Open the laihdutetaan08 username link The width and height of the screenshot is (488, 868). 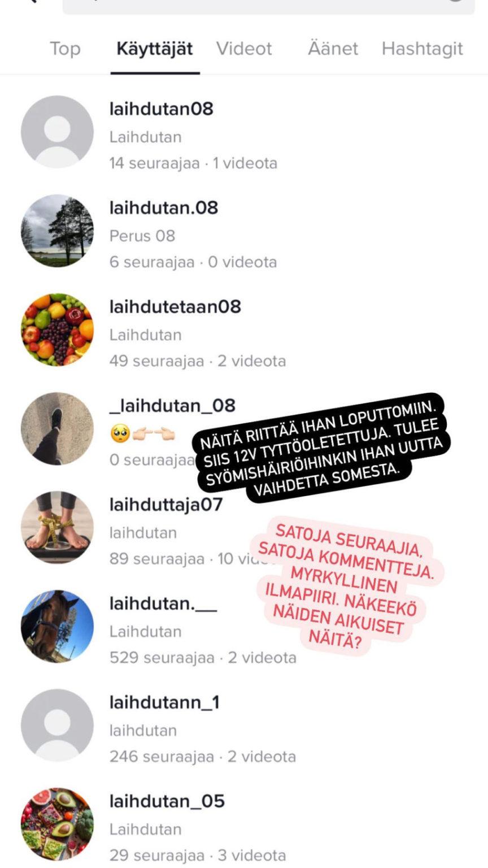click(x=175, y=306)
